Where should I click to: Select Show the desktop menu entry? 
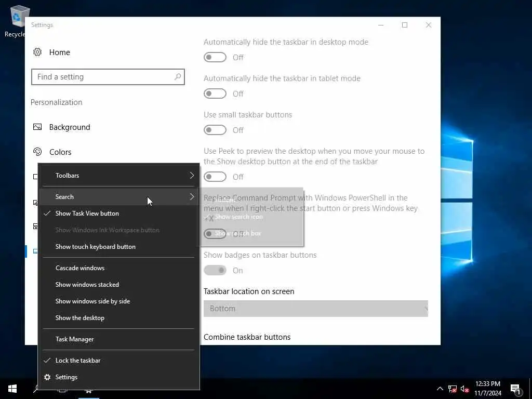[x=119, y=318]
